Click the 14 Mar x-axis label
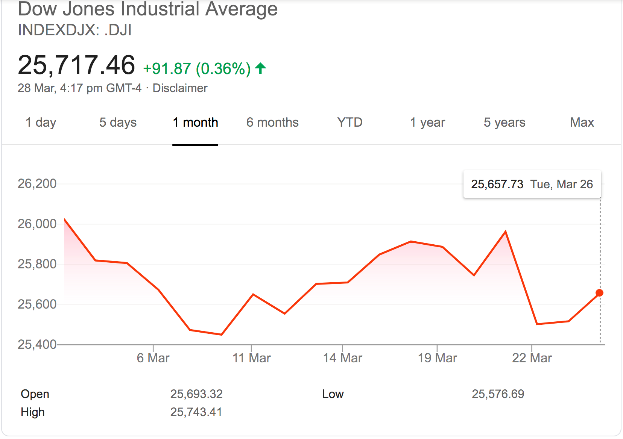The height and width of the screenshot is (439, 623). click(x=342, y=358)
